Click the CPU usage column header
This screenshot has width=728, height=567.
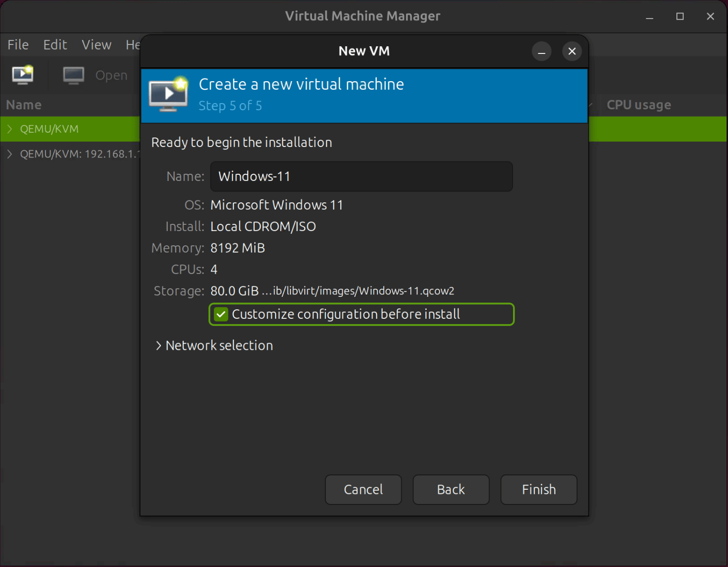pos(639,105)
